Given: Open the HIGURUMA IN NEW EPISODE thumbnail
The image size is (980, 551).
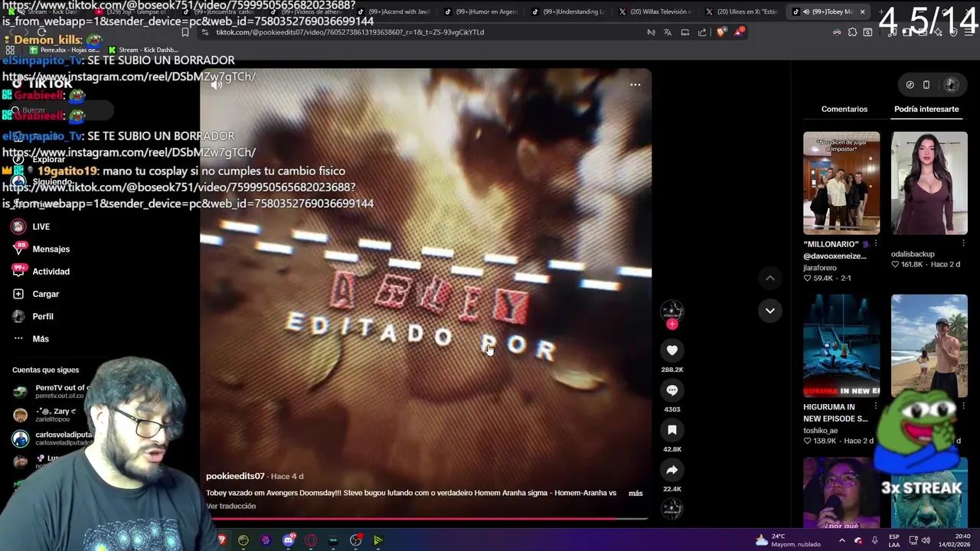Looking at the screenshot, I should pos(841,345).
